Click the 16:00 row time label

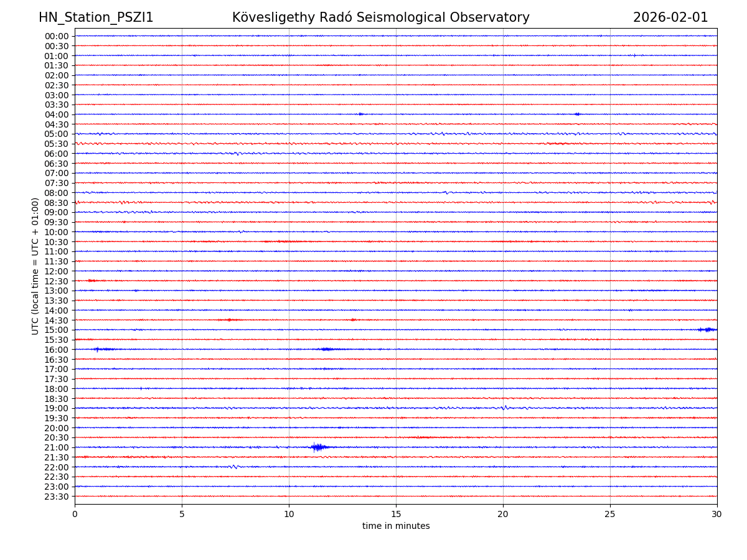[x=56, y=350]
